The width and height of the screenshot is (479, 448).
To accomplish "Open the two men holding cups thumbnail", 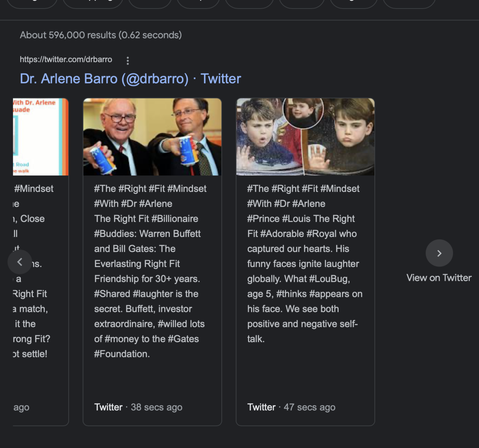I will coord(152,137).
